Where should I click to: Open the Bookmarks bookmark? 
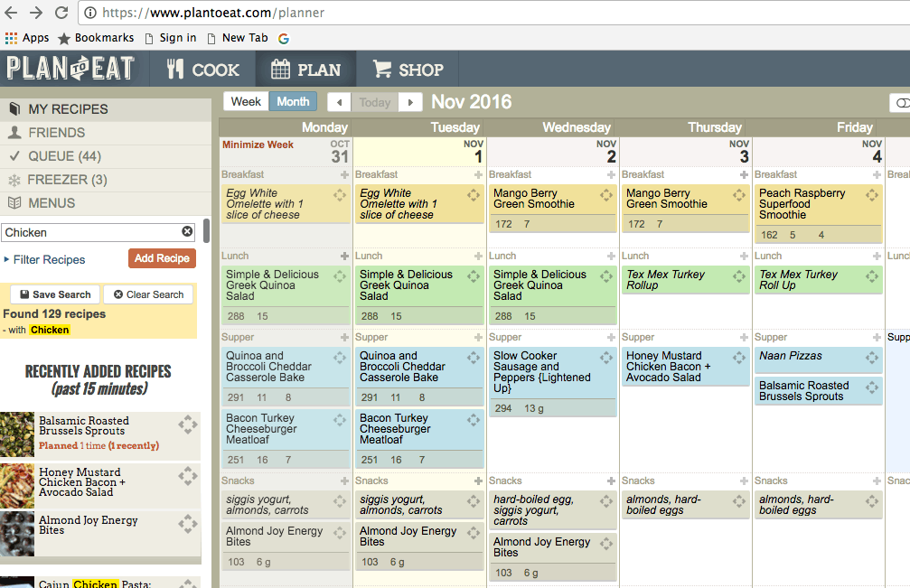pos(96,38)
